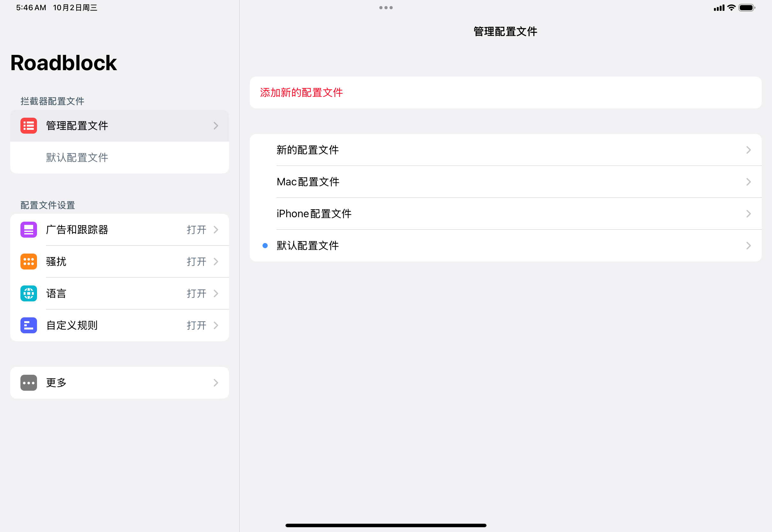Tap the 配置文件设置 section header
Screen dimensions: 772x532
coord(48,205)
